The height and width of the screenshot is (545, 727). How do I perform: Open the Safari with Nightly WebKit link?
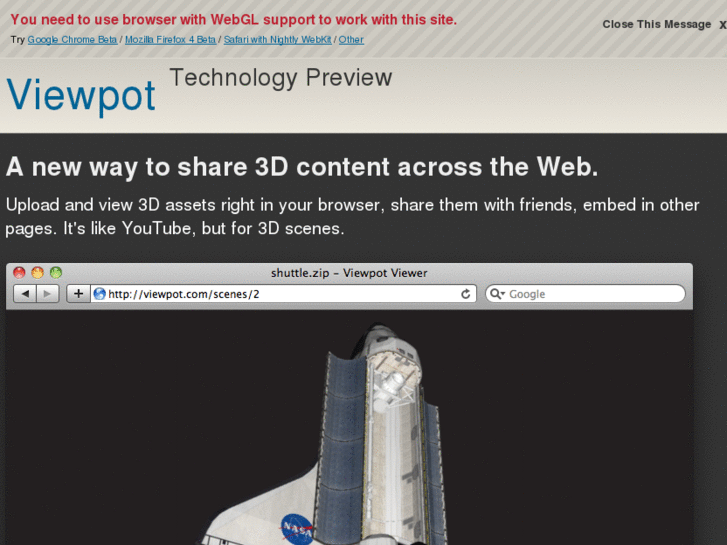[x=277, y=40]
